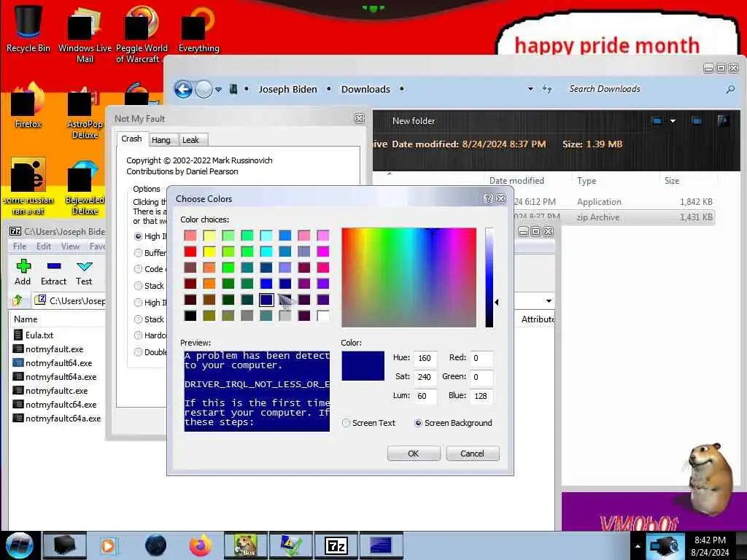This screenshot has height=560, width=747.
Task: Open Explorer recent locations dropdown arrow
Action: tap(218, 89)
